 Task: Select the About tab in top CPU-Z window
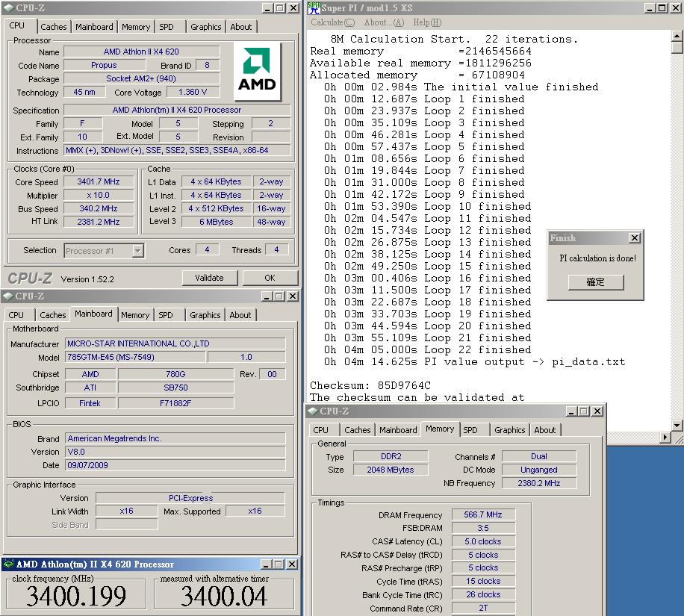point(240,27)
